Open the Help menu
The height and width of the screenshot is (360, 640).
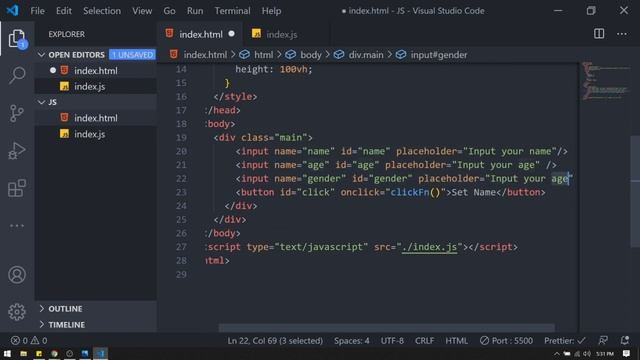(x=271, y=11)
